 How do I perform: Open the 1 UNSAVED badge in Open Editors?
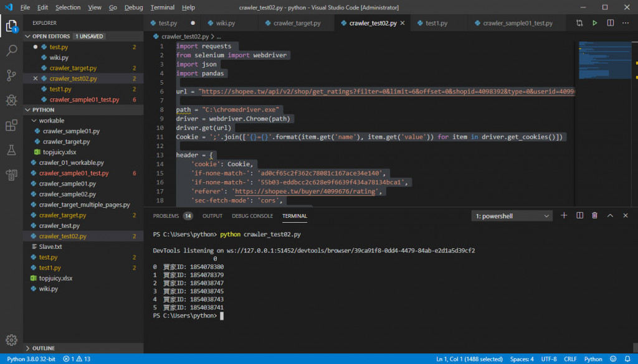click(x=90, y=36)
